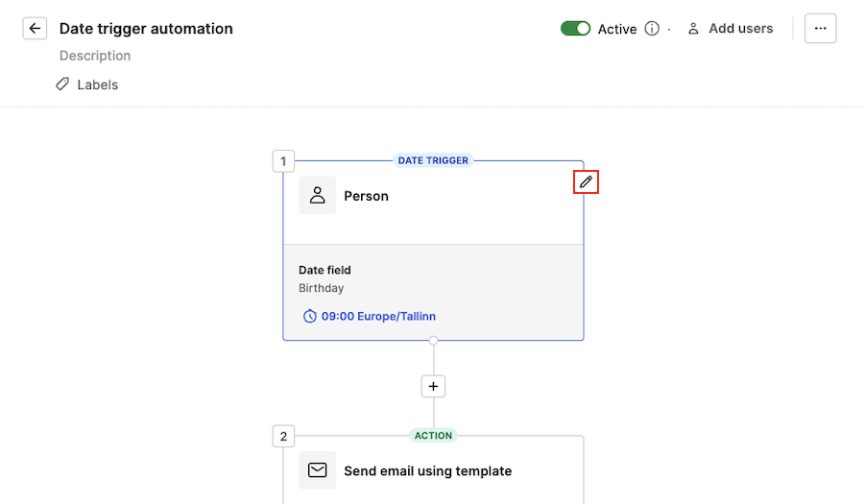Toggle the Active automation switch
864x504 pixels.
[575, 29]
